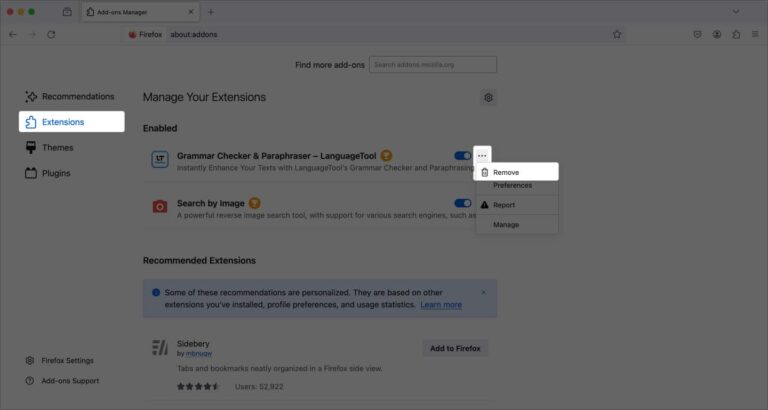Open the Learn more link
Image resolution: width=768 pixels, height=410 pixels.
(x=441, y=305)
